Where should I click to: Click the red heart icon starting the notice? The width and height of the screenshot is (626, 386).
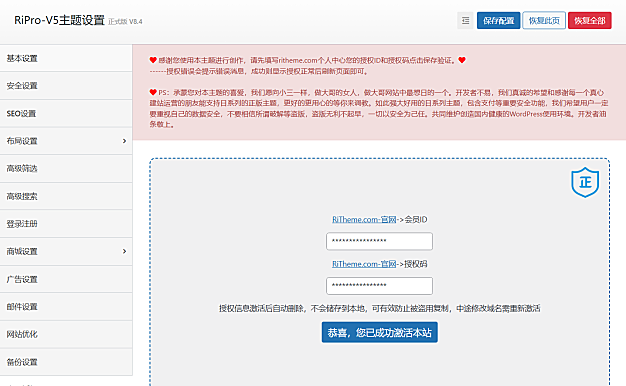coord(153,60)
